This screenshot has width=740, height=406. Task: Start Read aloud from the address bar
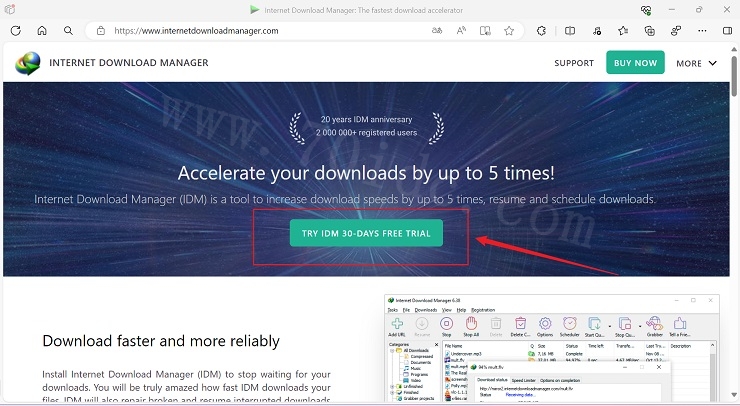tap(461, 31)
